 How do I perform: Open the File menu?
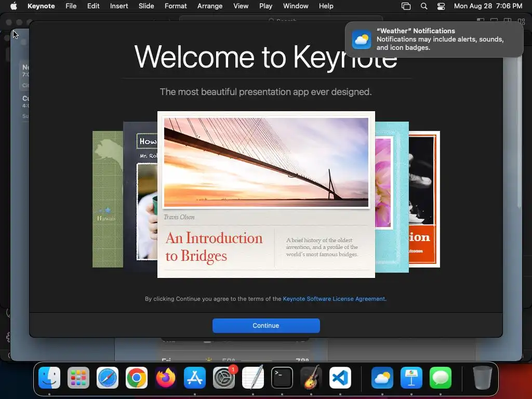(71, 6)
